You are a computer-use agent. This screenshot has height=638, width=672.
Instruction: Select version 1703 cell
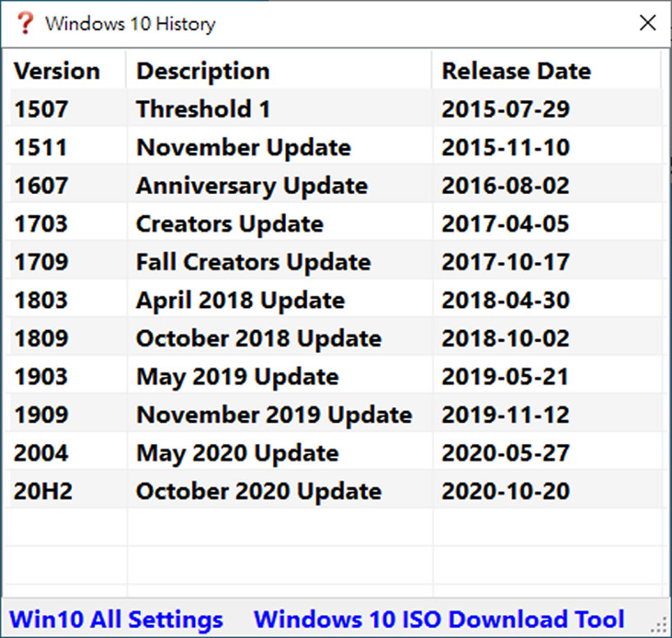click(41, 224)
